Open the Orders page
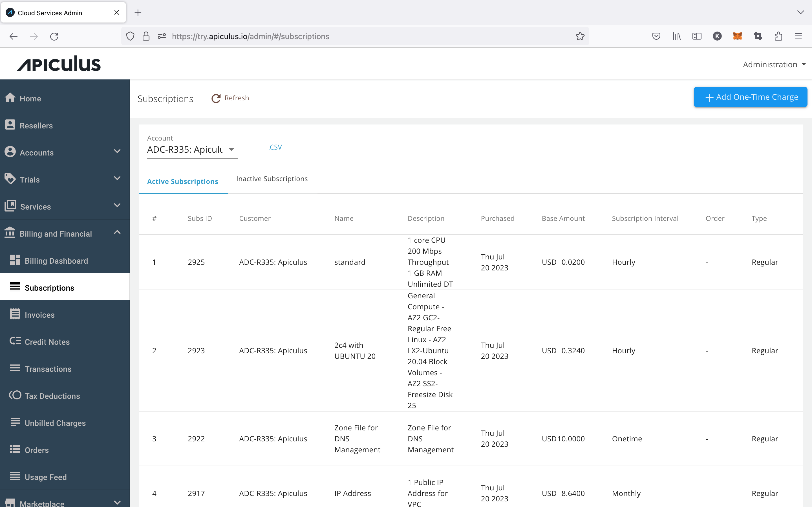The height and width of the screenshot is (507, 812). pos(37,450)
